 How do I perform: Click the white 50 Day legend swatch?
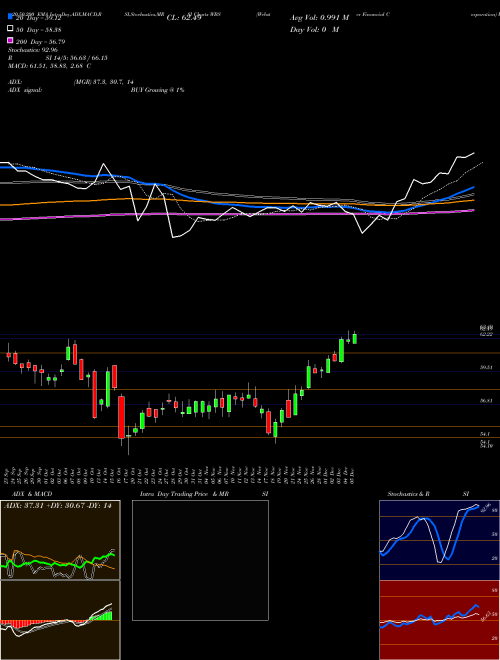coord(10,28)
